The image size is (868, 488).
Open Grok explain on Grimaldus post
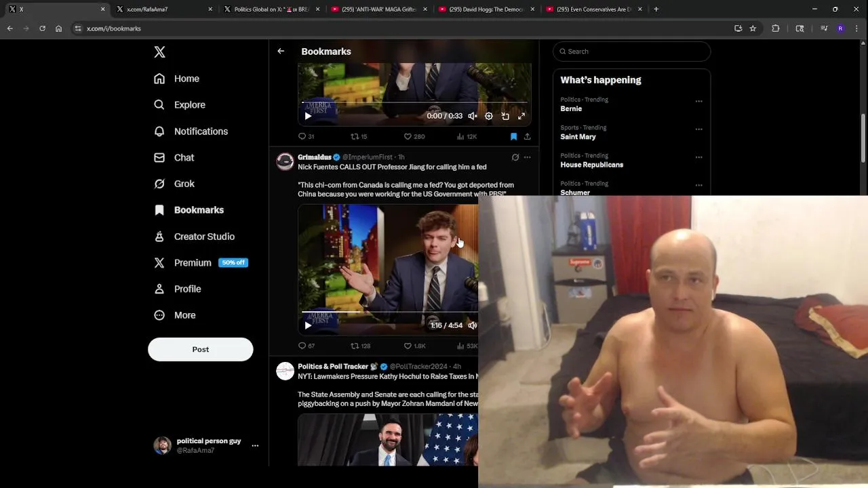click(x=515, y=157)
